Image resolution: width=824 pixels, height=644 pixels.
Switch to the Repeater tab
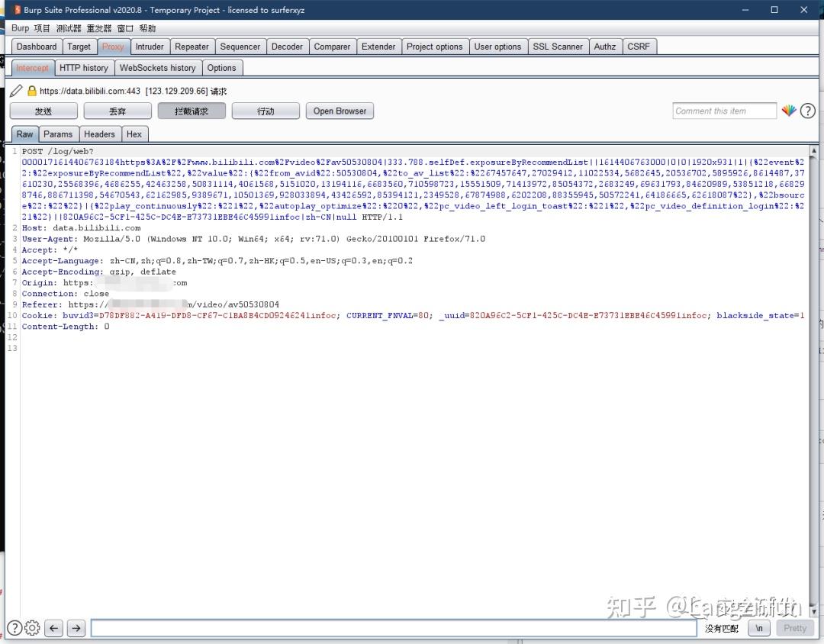[192, 47]
